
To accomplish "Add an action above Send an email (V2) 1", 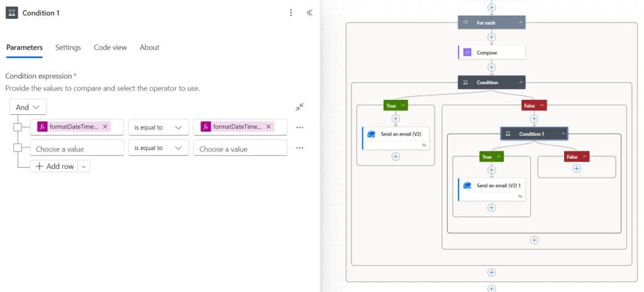I will click(491, 170).
